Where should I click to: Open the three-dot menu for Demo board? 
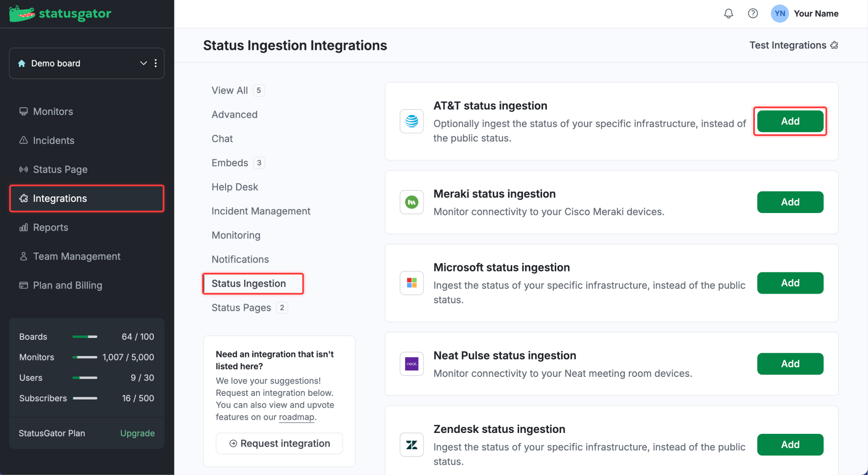click(x=156, y=63)
